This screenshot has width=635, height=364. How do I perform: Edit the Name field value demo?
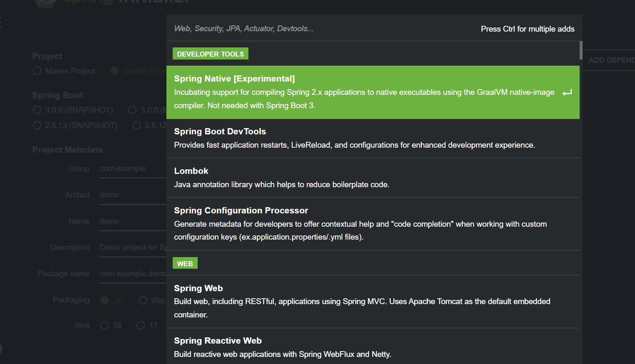tap(133, 221)
